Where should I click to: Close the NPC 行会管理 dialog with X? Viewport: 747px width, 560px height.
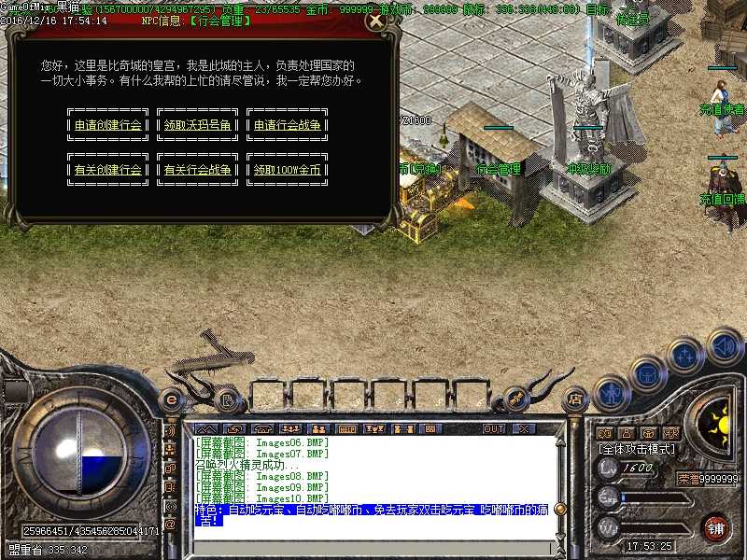pyautogui.click(x=376, y=21)
